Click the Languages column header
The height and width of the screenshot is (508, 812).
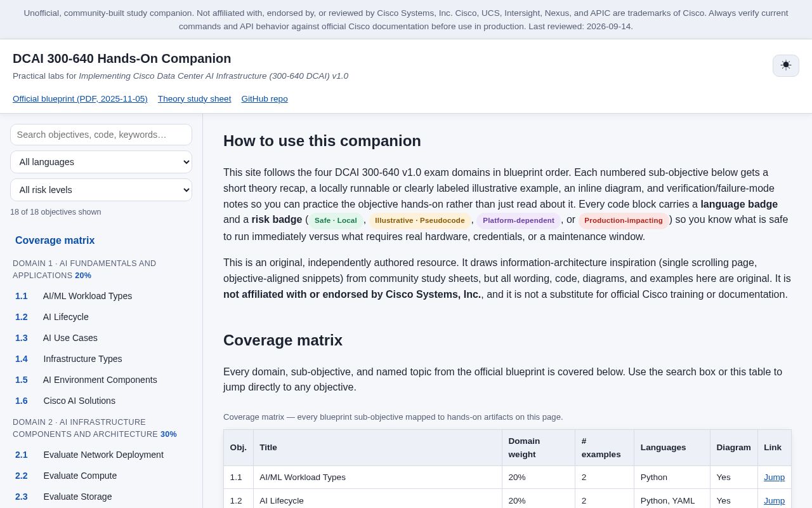[x=672, y=448]
